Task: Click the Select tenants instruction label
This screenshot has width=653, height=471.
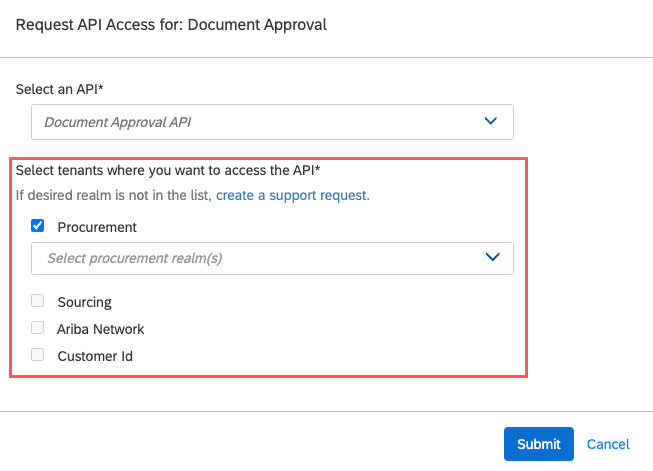Action: [x=175, y=170]
